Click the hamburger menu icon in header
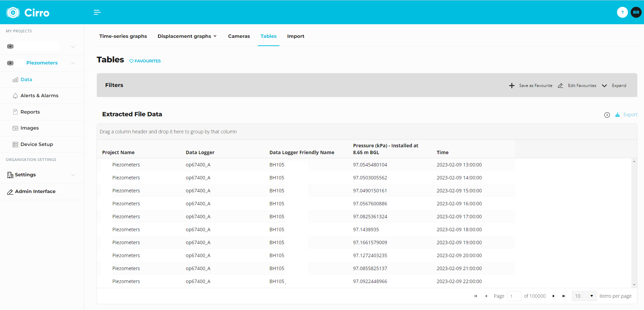Screen dimensions: 644x310 click(x=97, y=12)
